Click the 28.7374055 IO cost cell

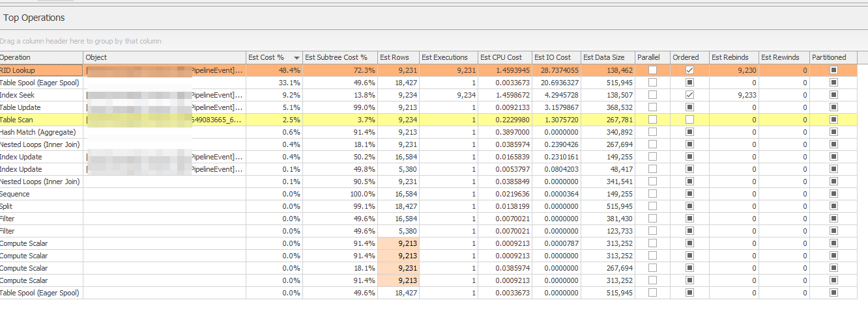(556, 70)
